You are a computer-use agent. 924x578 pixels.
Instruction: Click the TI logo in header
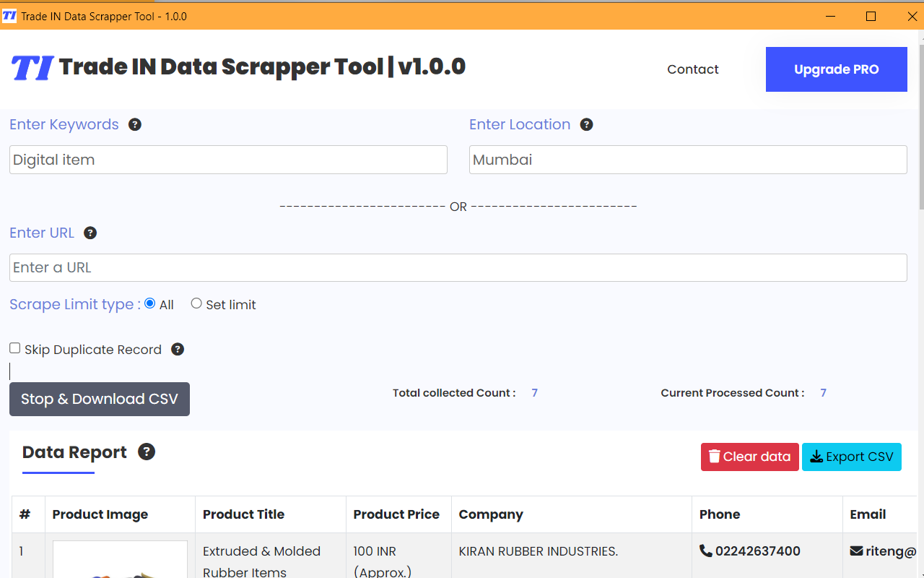point(32,68)
